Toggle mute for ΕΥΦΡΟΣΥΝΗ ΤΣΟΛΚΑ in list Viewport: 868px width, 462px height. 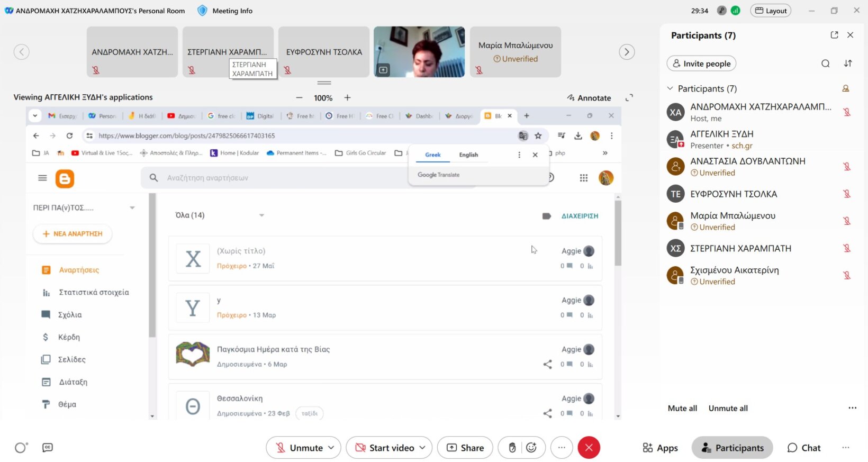(x=847, y=194)
